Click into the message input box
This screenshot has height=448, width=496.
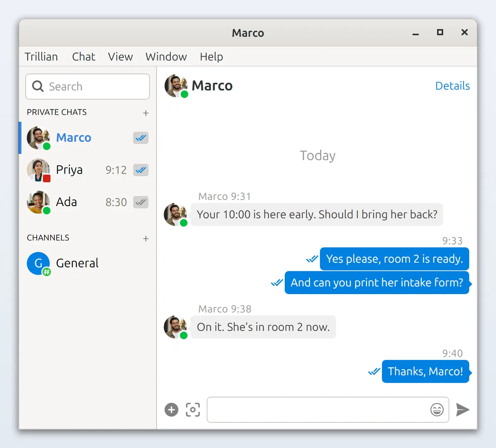328,410
